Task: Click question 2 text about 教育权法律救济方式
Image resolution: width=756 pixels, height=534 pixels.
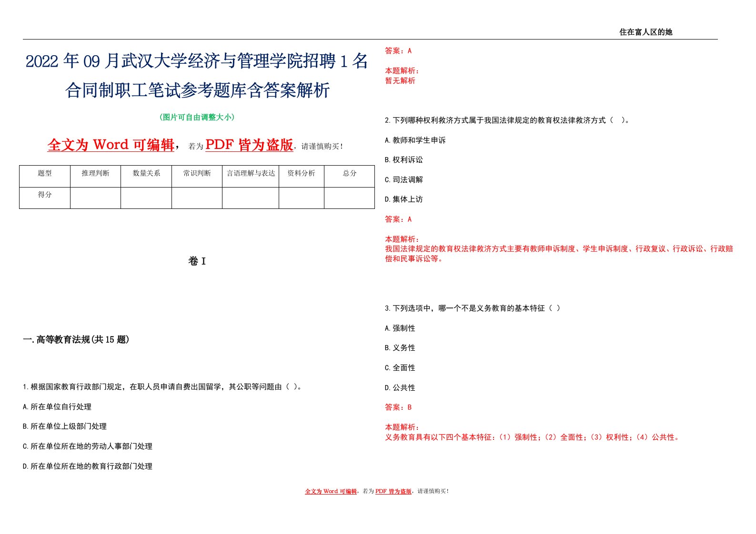Action: (508, 120)
